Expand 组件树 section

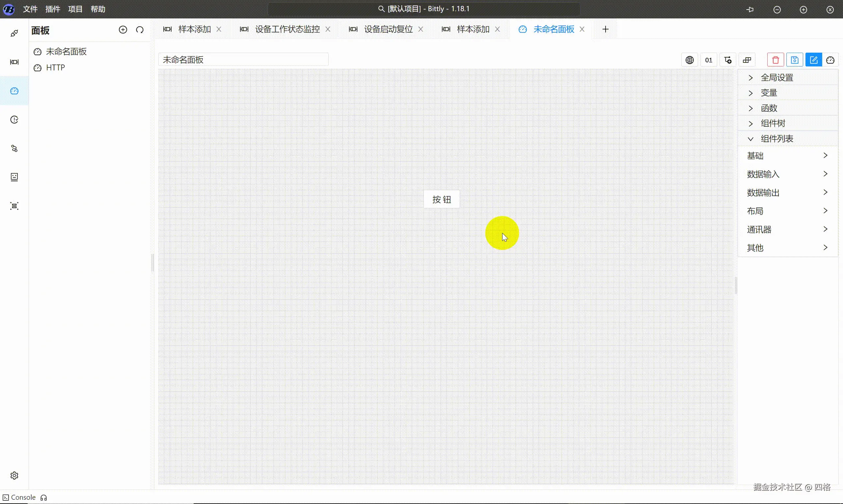click(x=788, y=123)
